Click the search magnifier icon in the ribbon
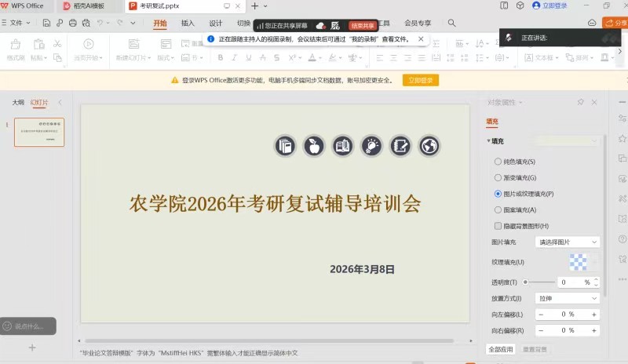 coord(451,24)
